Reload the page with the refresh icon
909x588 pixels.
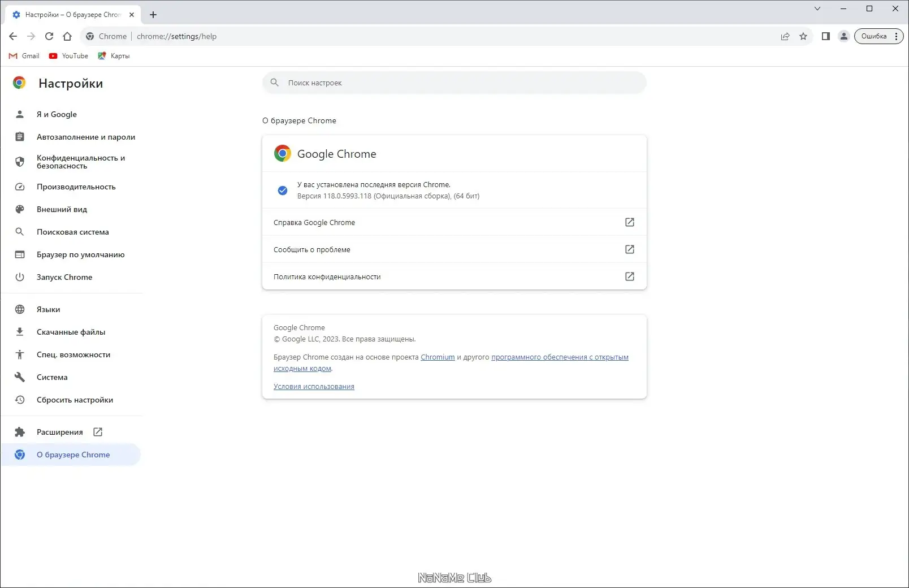49,36
